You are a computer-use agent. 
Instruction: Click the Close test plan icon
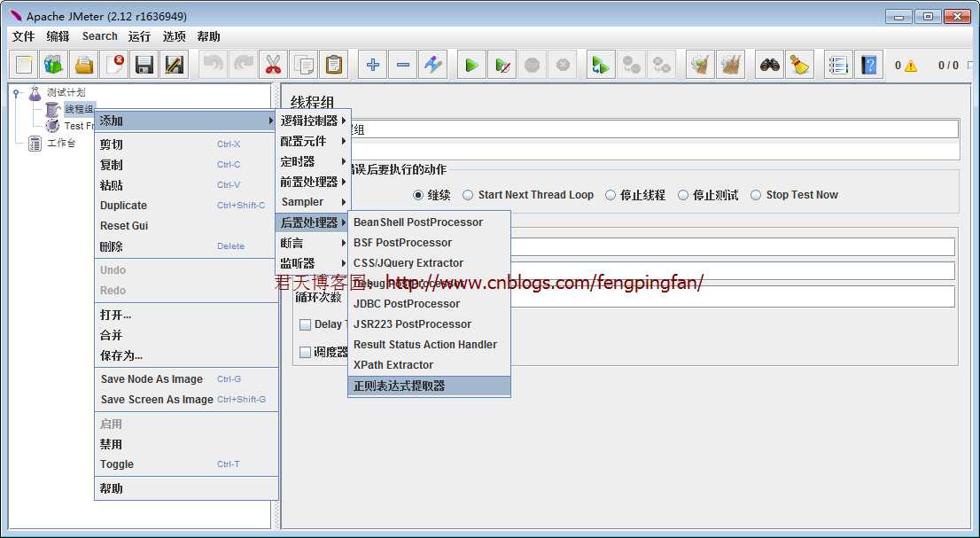pos(114,65)
